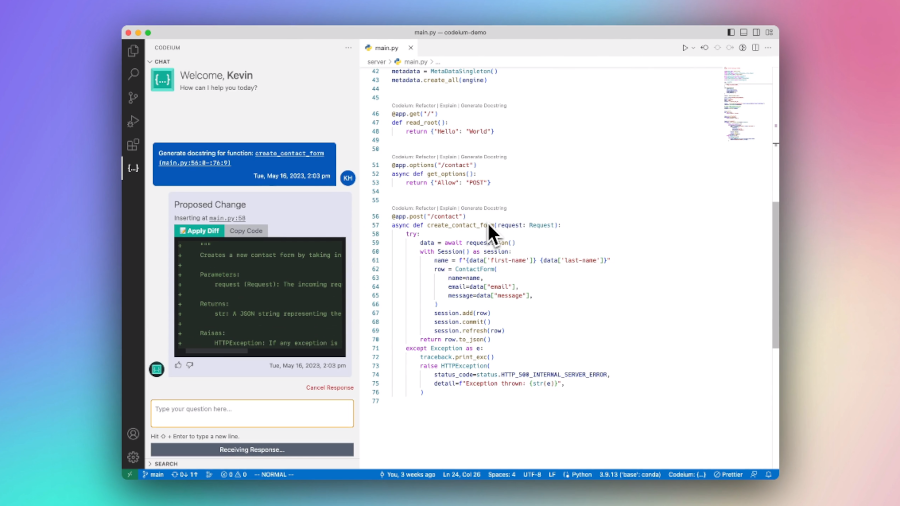Toggle bottom panel layout icon in title bar
The height and width of the screenshot is (506, 900).
coord(743,33)
